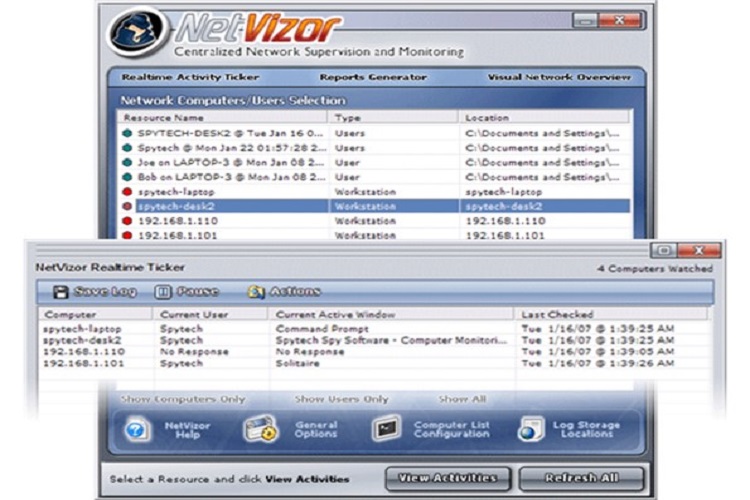Image resolution: width=750 pixels, height=500 pixels.
Task: Click Computer List Configuration label
Action: [x=452, y=429]
